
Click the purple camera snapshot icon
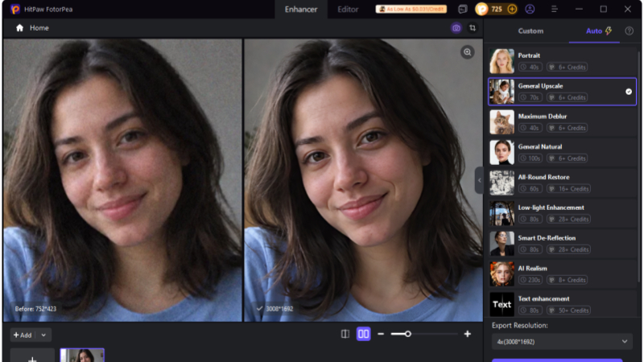[456, 28]
